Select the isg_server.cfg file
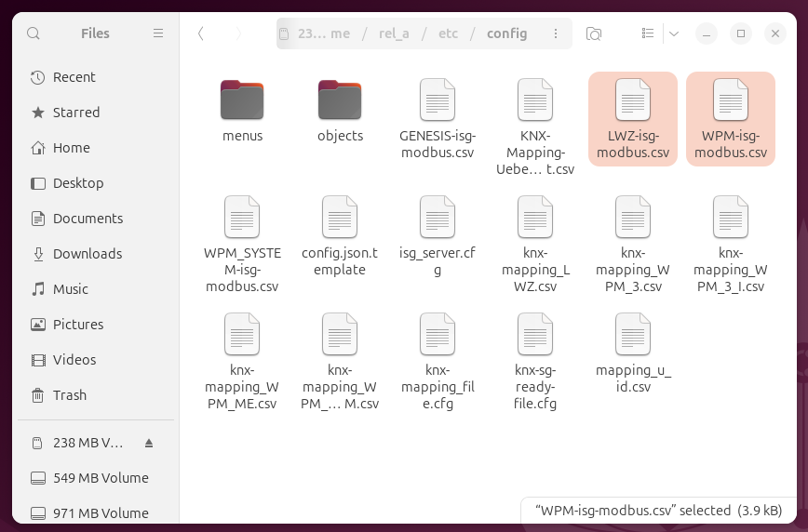This screenshot has width=808, height=532. pos(438,236)
